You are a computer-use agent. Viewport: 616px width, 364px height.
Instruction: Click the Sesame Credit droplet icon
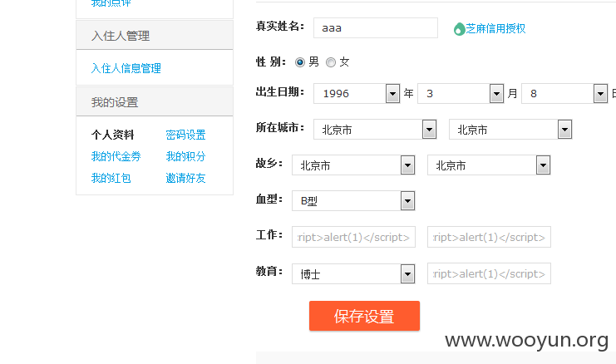(x=459, y=29)
